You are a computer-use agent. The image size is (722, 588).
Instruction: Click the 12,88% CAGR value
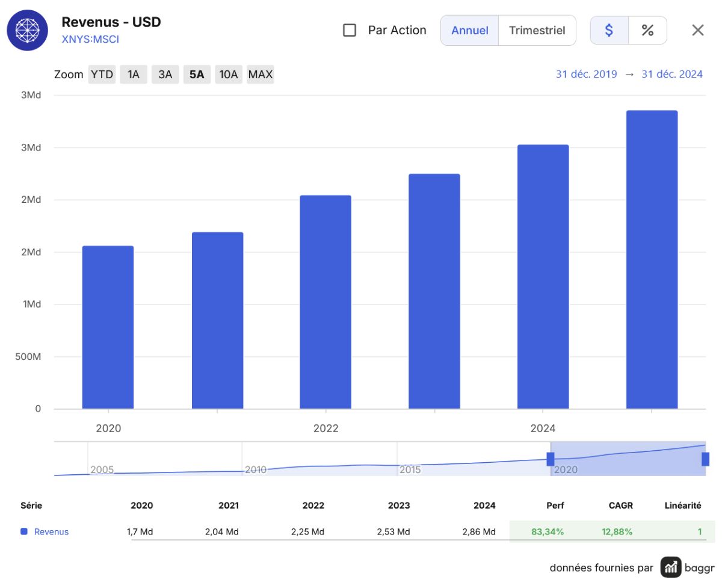coord(617,532)
